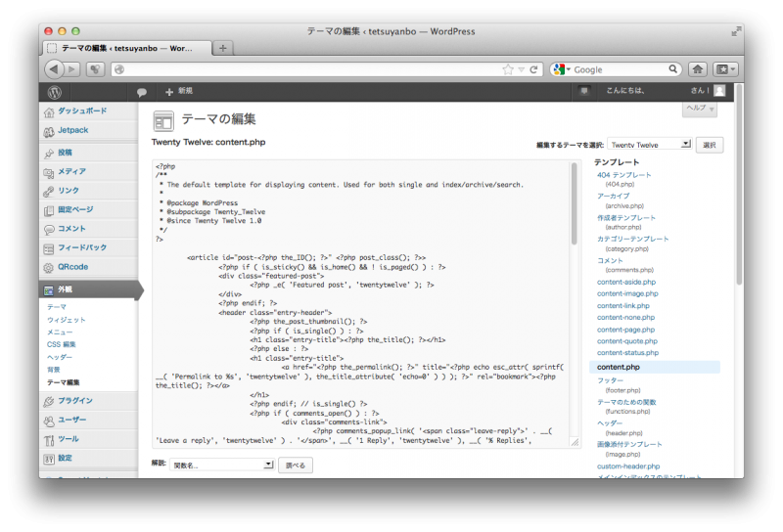The height and width of the screenshot is (532, 783).
Task: Click the browser Back arrow button
Action: coord(54,69)
